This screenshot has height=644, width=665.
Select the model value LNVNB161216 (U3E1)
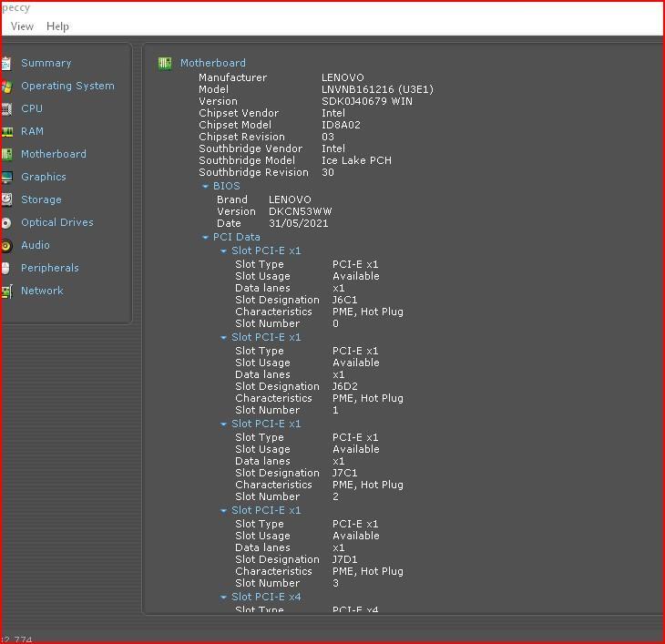pos(377,89)
